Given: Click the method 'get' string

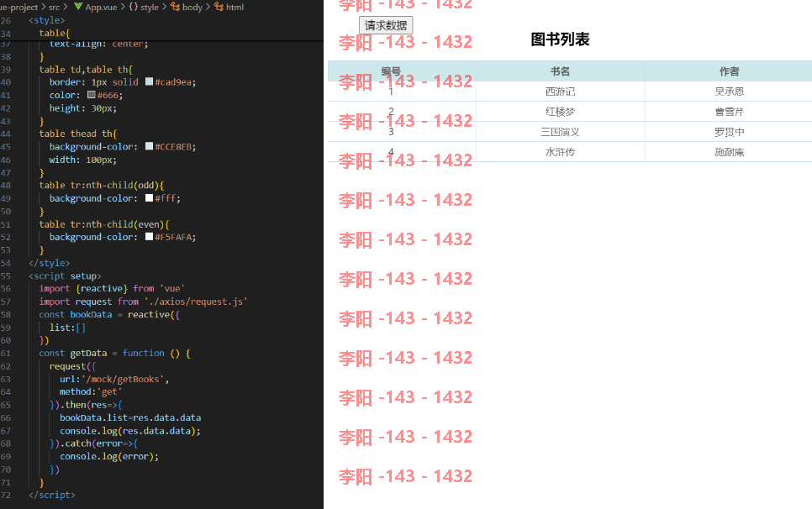Looking at the screenshot, I should [x=109, y=392].
